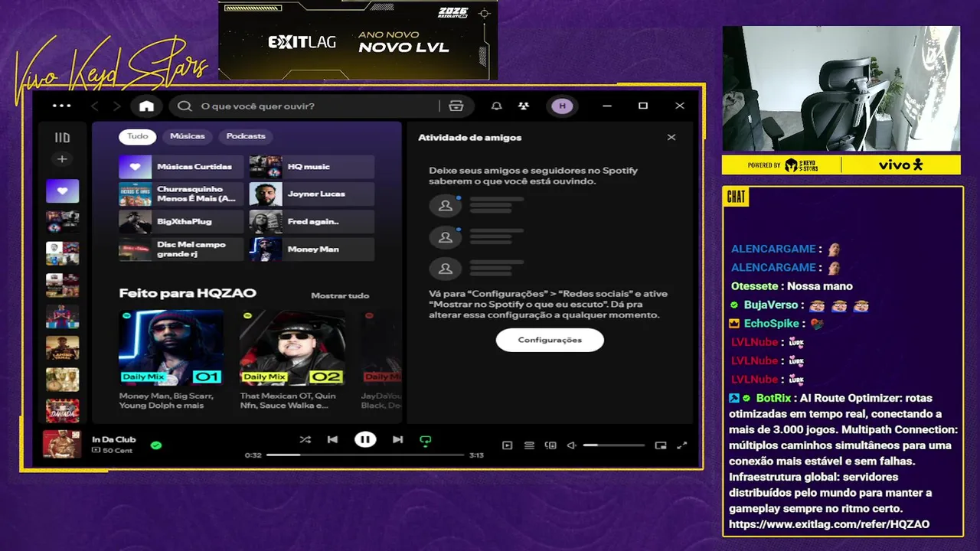
Task: Go back with the left arrow
Action: 95,106
